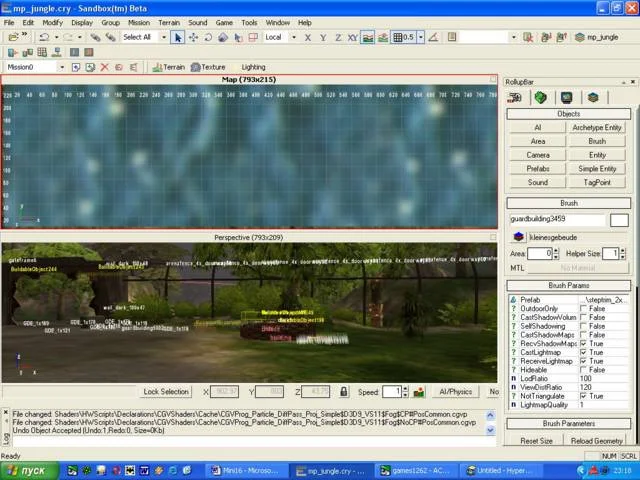Uncheck CastLightmap checkbox
The height and width of the screenshot is (480, 640).
coord(584,352)
